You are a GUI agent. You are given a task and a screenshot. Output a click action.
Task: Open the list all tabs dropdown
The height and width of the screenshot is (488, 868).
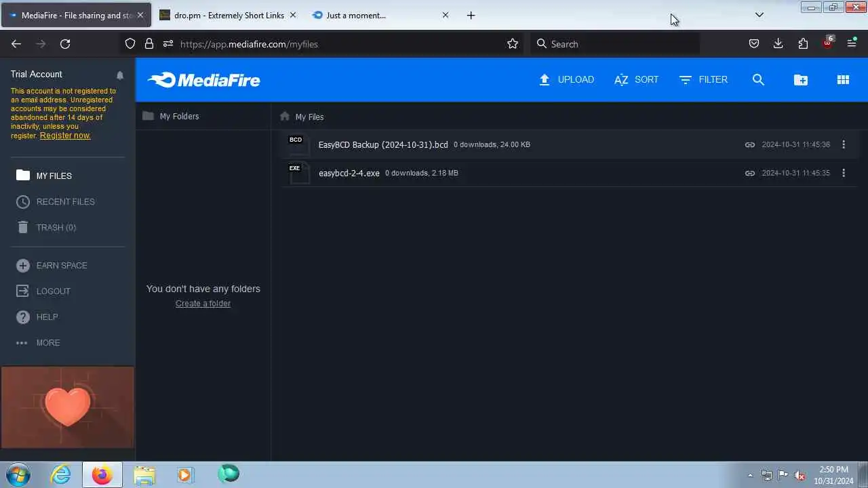(x=759, y=15)
